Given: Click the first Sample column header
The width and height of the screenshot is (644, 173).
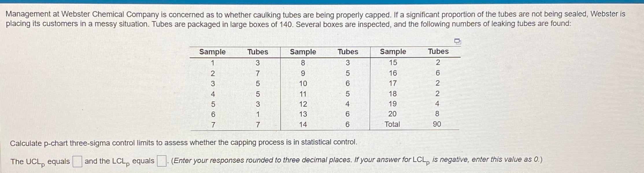Looking at the screenshot, I should pos(213,52).
